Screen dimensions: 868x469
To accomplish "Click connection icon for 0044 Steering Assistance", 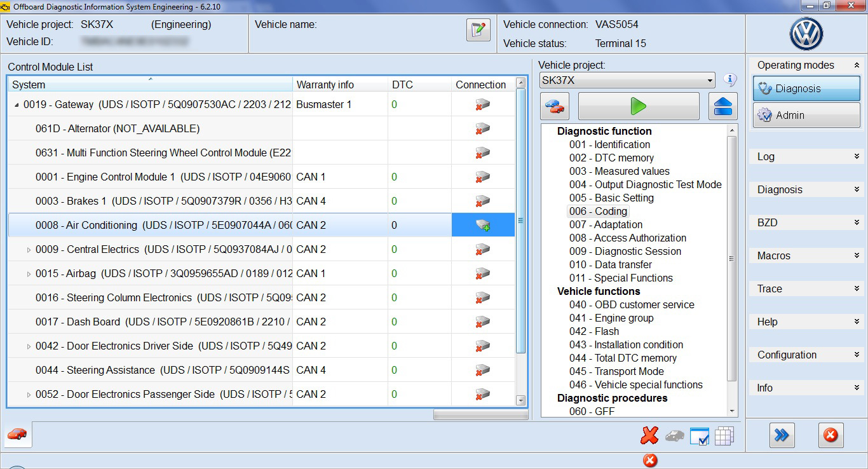I will pyautogui.click(x=482, y=370).
